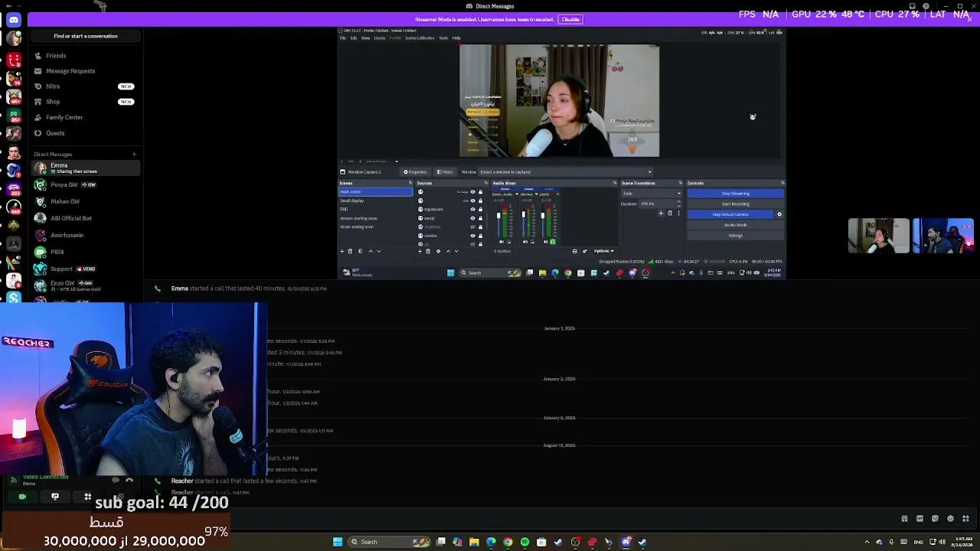Open the sticker picker in the message bar
The image size is (980, 551).
[x=935, y=519]
